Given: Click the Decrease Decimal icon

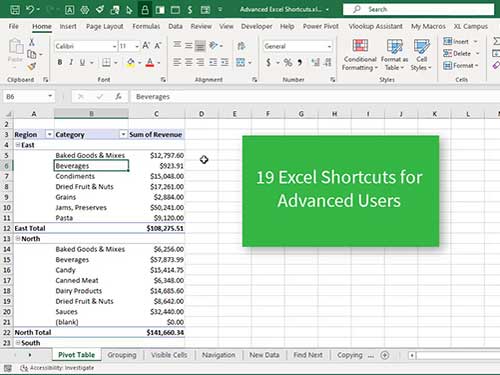Looking at the screenshot, I should (x=328, y=62).
